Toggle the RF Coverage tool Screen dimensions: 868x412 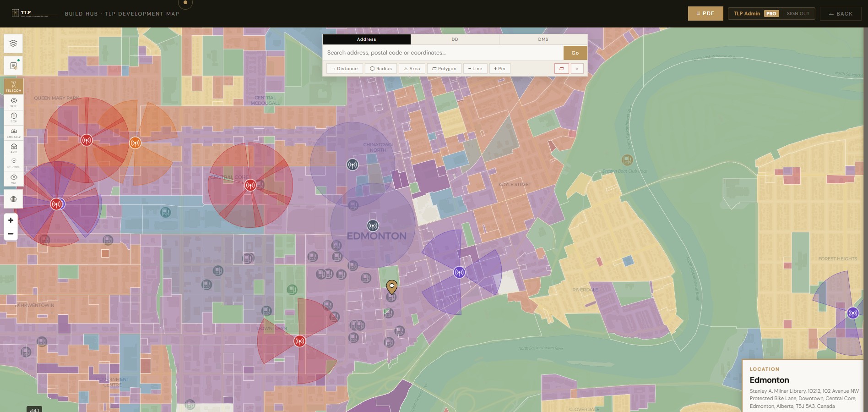click(14, 164)
